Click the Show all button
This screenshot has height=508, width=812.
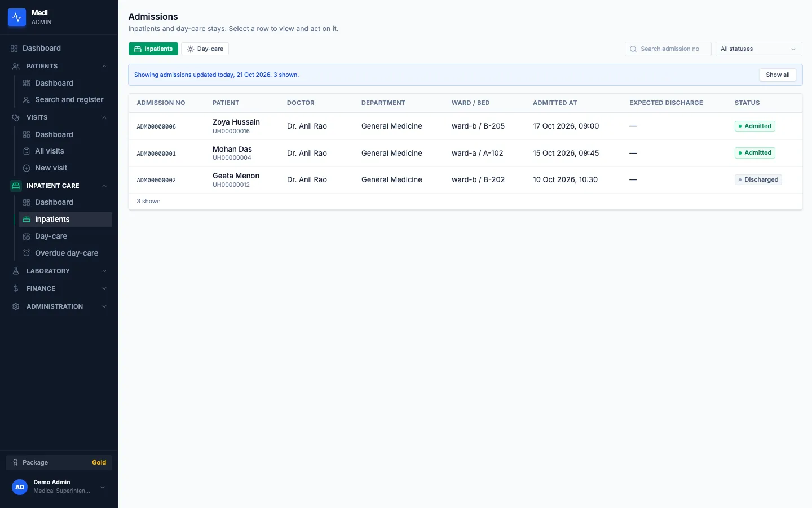[778, 75]
